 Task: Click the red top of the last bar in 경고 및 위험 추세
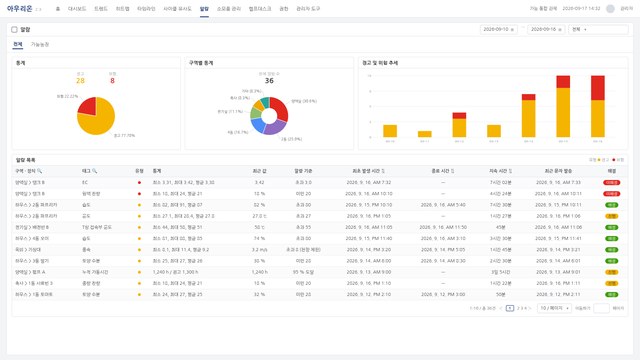tap(598, 87)
